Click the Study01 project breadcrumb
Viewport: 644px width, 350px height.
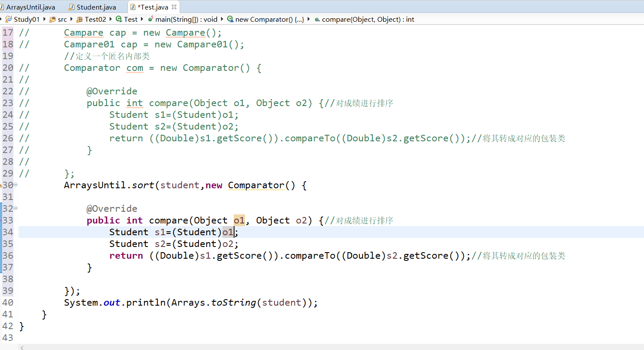click(23, 19)
